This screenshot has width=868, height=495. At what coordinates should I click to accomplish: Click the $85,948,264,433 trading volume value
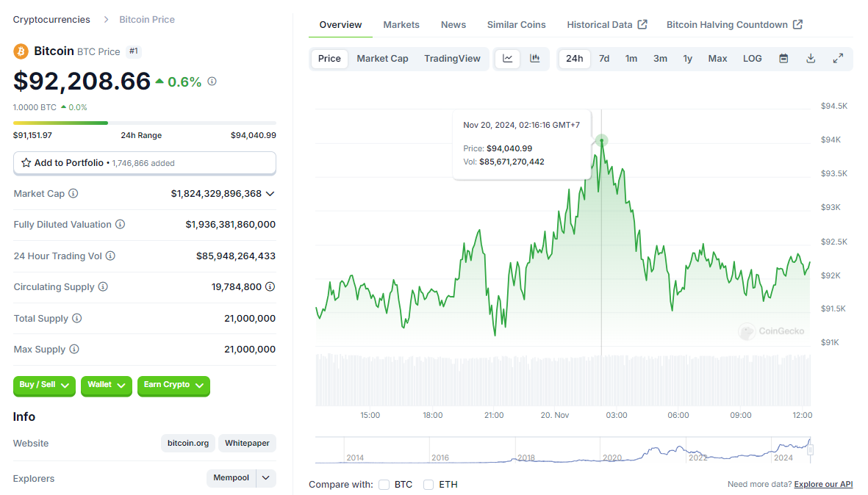(236, 256)
